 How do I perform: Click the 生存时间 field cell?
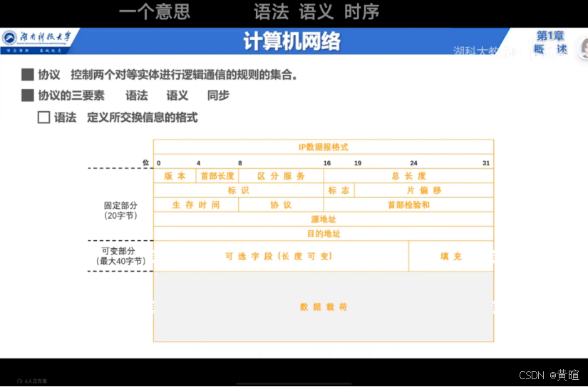point(196,205)
